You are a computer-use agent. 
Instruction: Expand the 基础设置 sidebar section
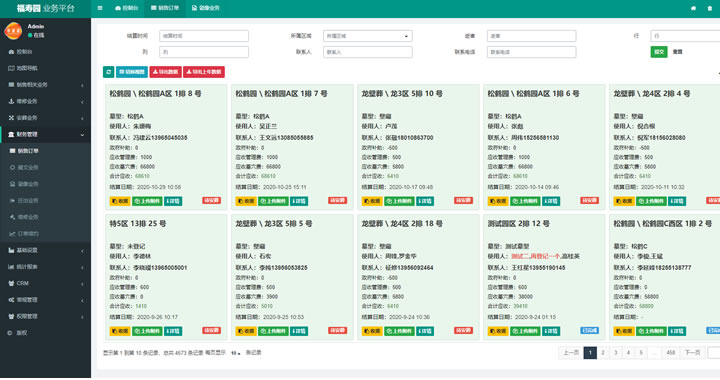tap(45, 250)
